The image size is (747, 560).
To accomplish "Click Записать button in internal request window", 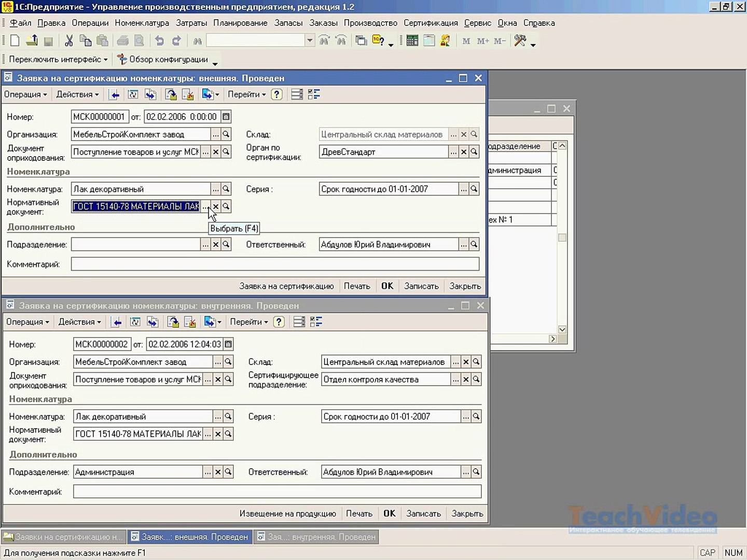I will [423, 514].
